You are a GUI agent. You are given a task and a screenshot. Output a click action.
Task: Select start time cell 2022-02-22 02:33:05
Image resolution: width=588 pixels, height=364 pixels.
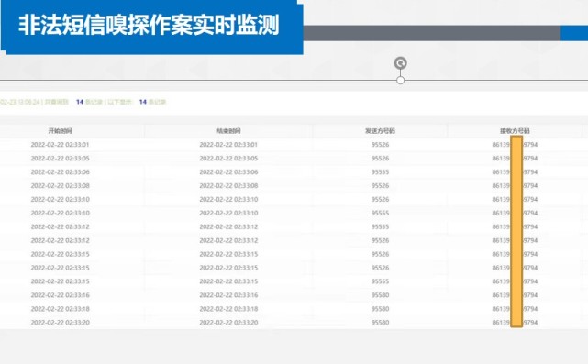tap(60, 159)
